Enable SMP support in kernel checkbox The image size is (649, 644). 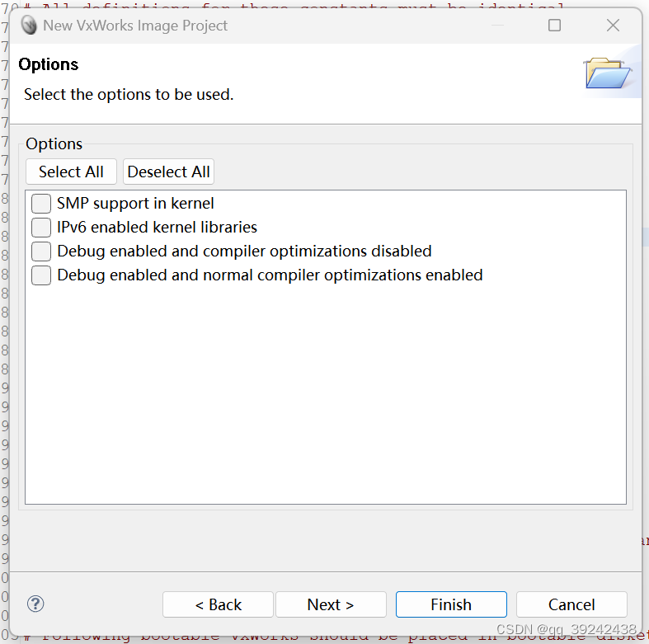point(41,203)
